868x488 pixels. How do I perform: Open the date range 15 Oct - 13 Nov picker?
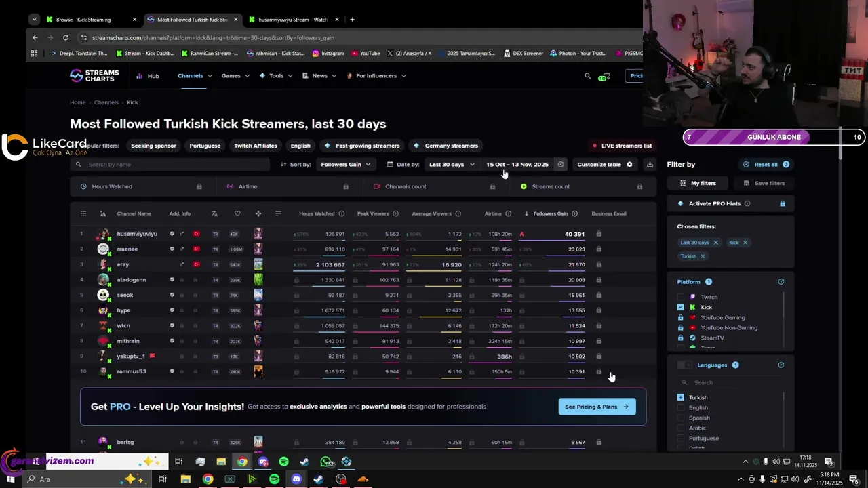pos(517,164)
